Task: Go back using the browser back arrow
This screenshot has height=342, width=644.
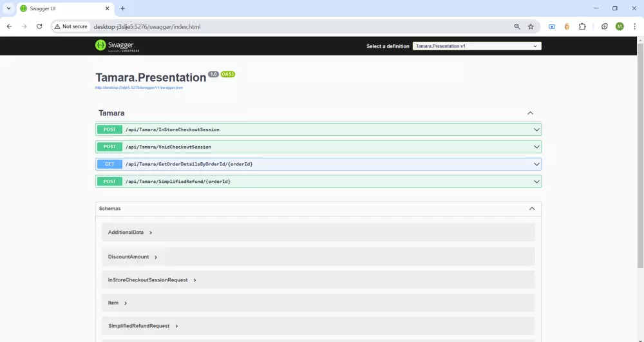Action: coord(9,26)
